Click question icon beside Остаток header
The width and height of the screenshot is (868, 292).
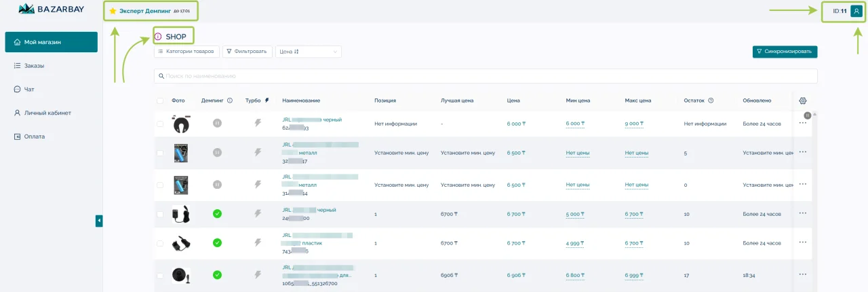click(711, 101)
